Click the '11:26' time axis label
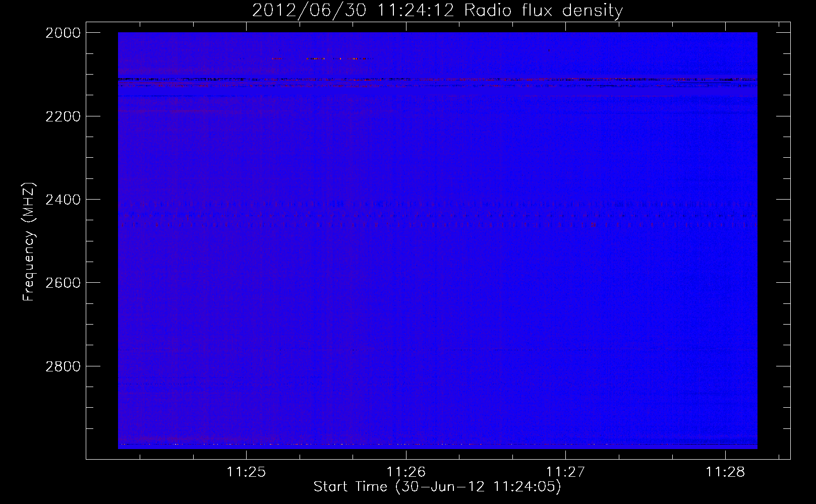Screen dimensions: 816x504 406,472
